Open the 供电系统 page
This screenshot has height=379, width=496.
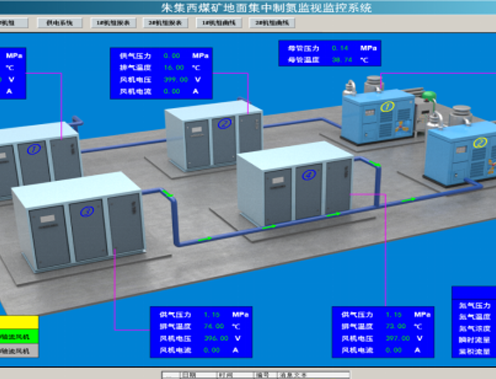[x=59, y=23]
